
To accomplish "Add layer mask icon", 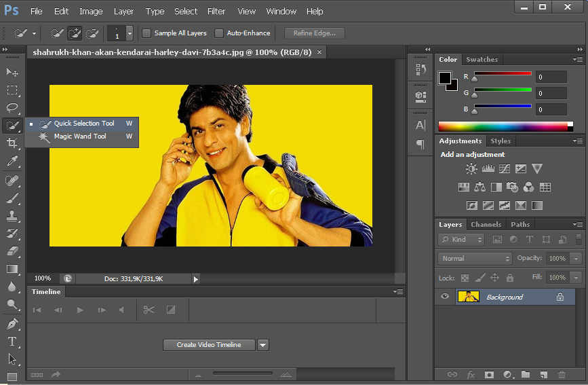I will [x=489, y=375].
